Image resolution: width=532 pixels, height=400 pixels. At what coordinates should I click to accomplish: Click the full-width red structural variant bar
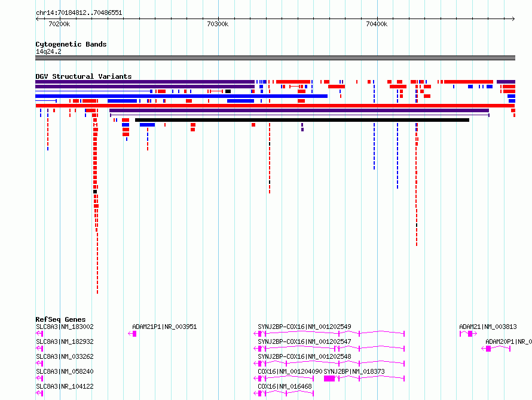tap(275, 106)
